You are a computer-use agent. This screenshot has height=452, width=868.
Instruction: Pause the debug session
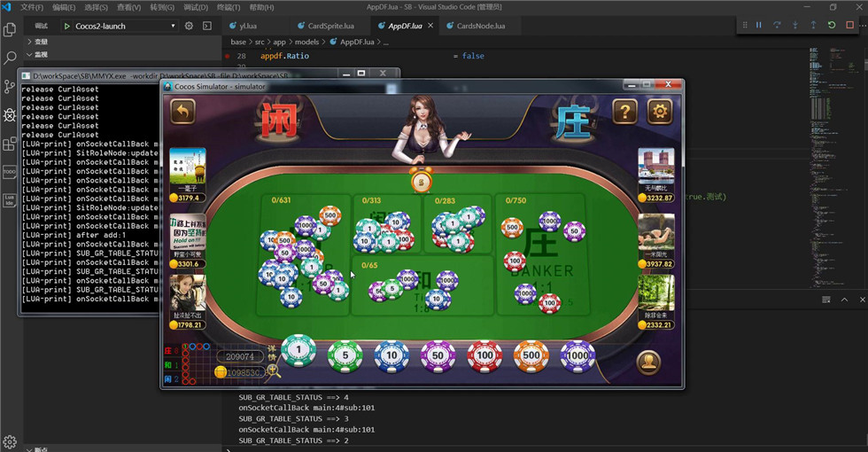tap(758, 25)
